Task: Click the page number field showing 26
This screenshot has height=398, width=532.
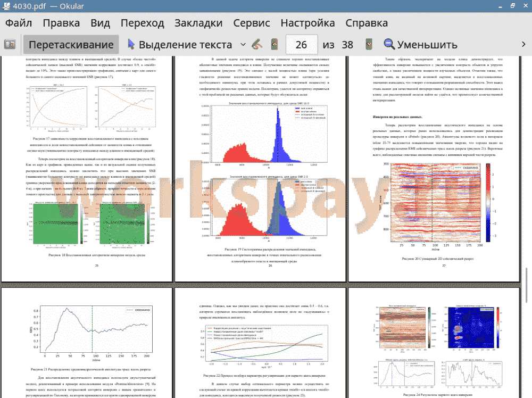Action: pos(302,45)
